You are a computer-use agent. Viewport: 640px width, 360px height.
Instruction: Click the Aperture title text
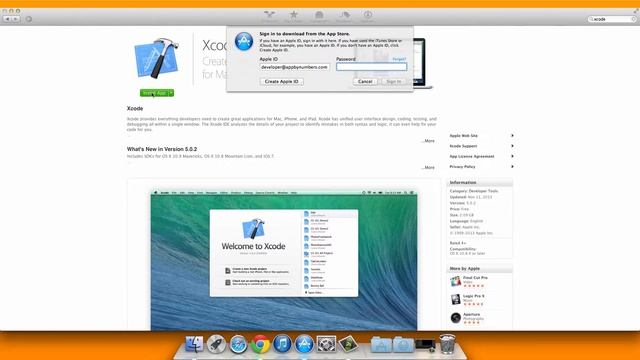click(x=471, y=314)
